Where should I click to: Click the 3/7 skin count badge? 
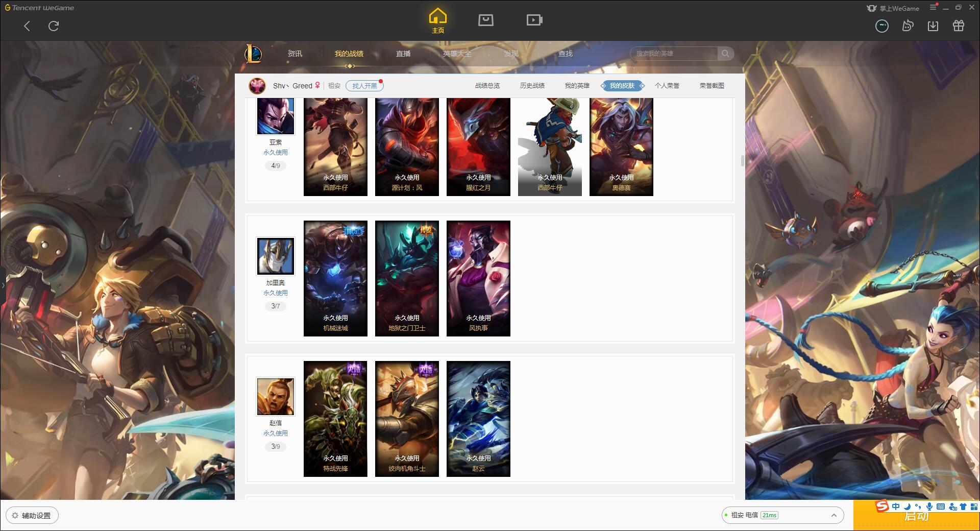pyautogui.click(x=276, y=306)
